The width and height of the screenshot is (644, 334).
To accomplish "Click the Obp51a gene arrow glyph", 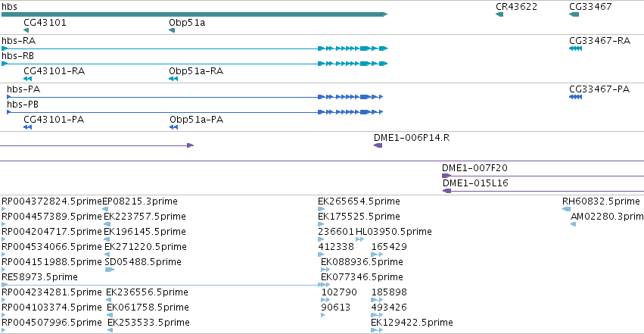I will click(172, 30).
